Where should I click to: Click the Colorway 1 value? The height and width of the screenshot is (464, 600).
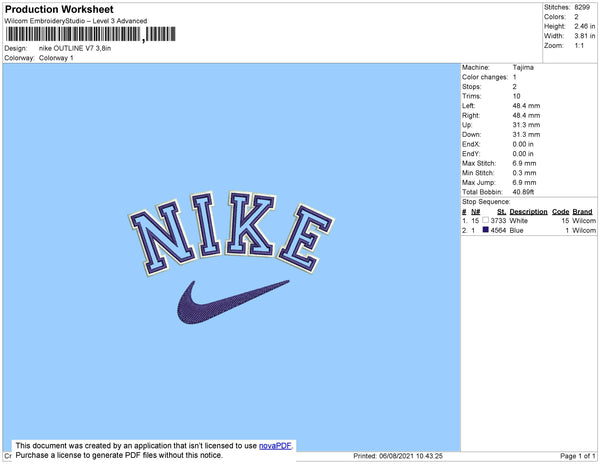(x=56, y=58)
